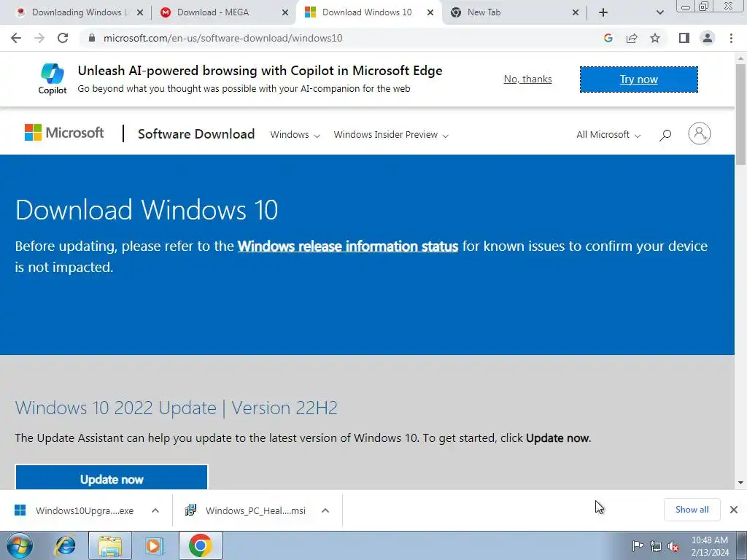Open a new tab with plus
747x560 pixels.
pyautogui.click(x=603, y=12)
